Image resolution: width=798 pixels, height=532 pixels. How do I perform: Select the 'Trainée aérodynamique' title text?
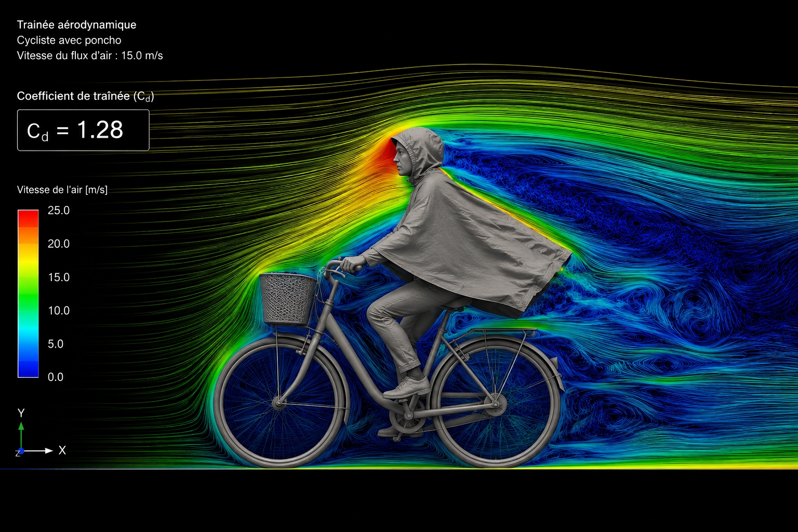point(76,24)
